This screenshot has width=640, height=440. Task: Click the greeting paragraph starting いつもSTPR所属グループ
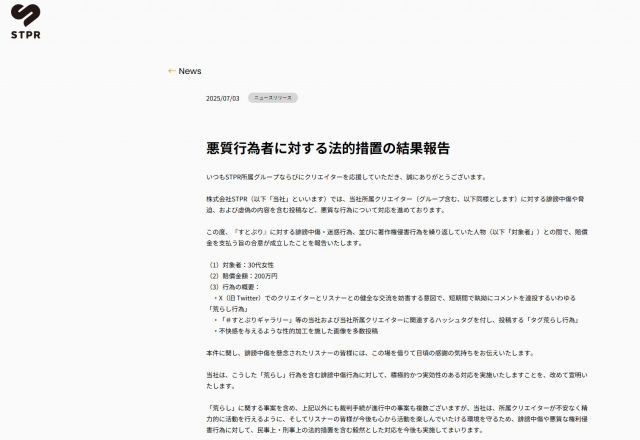tap(347, 177)
